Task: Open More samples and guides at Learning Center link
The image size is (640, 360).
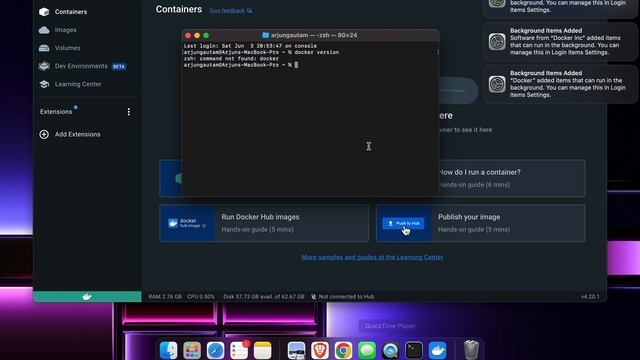Action: click(372, 257)
